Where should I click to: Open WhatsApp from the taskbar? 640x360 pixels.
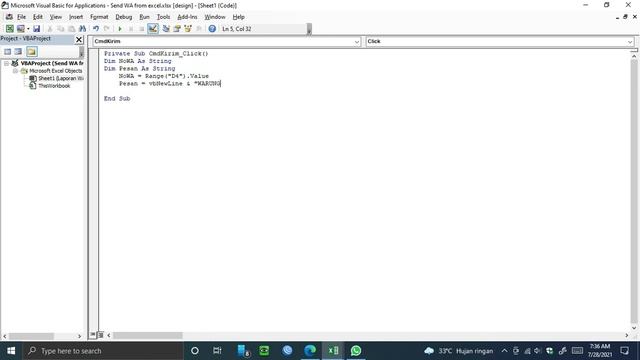(356, 351)
